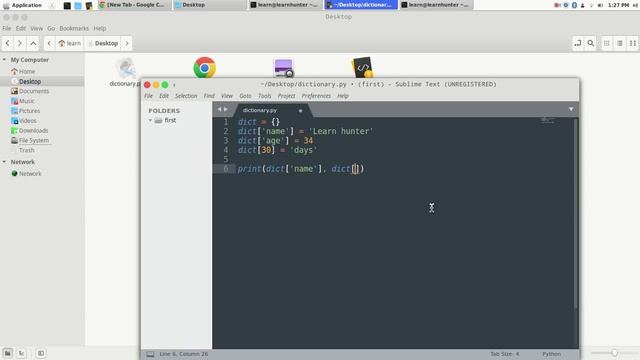Viewport: 640px width, 360px height.
Task: Go forward in file manager
Action: (x=20, y=43)
